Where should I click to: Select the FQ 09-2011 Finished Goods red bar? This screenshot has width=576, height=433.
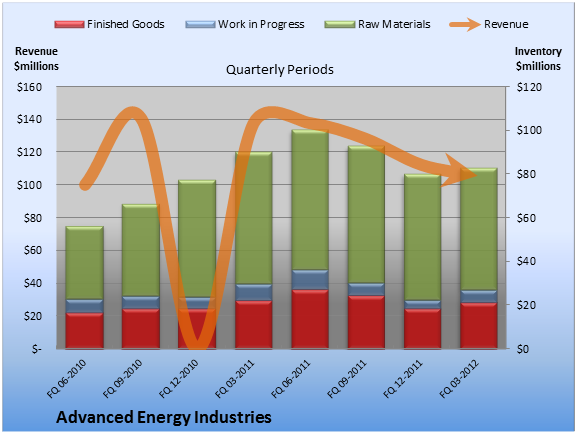[366, 322]
